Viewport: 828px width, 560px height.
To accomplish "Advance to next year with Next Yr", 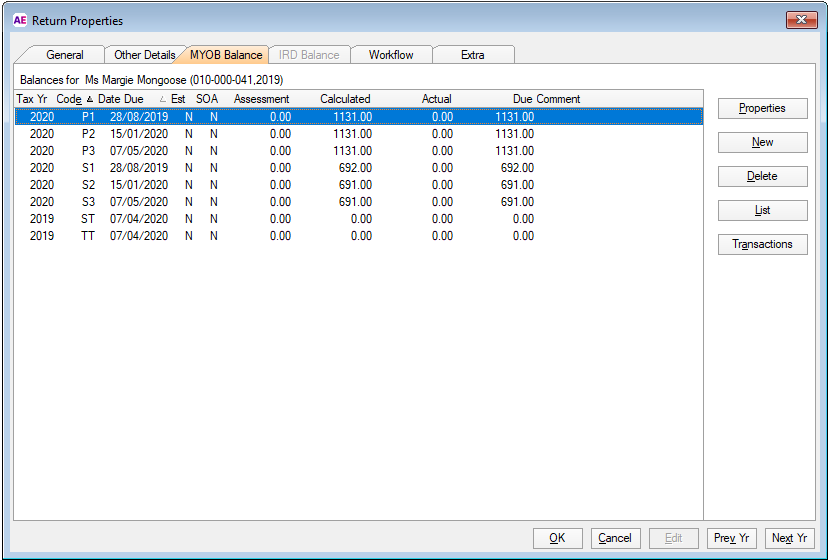I will [x=790, y=538].
